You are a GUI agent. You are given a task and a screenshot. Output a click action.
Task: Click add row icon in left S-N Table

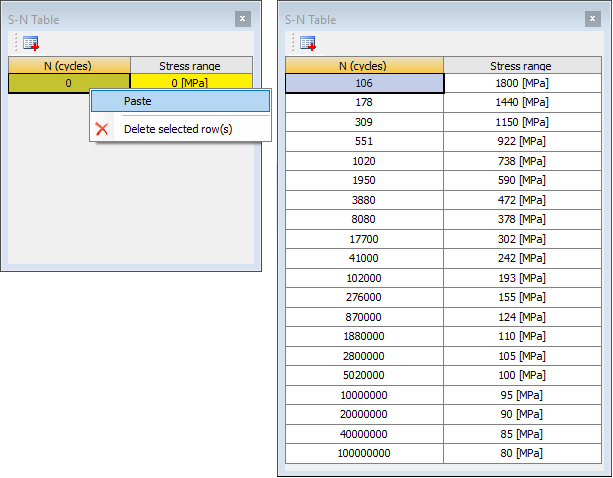(31, 43)
